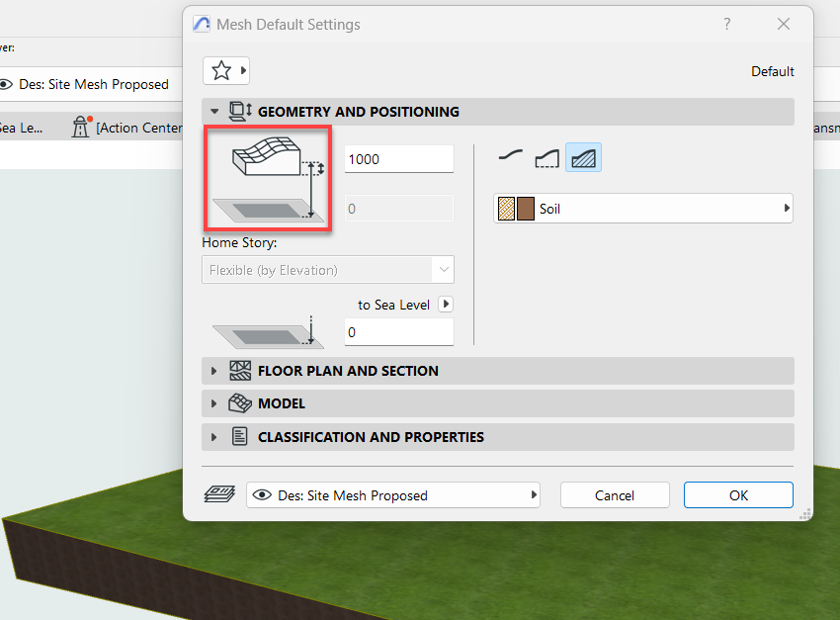840x620 pixels.
Task: Expand Classification and Properties panel
Action: click(214, 436)
